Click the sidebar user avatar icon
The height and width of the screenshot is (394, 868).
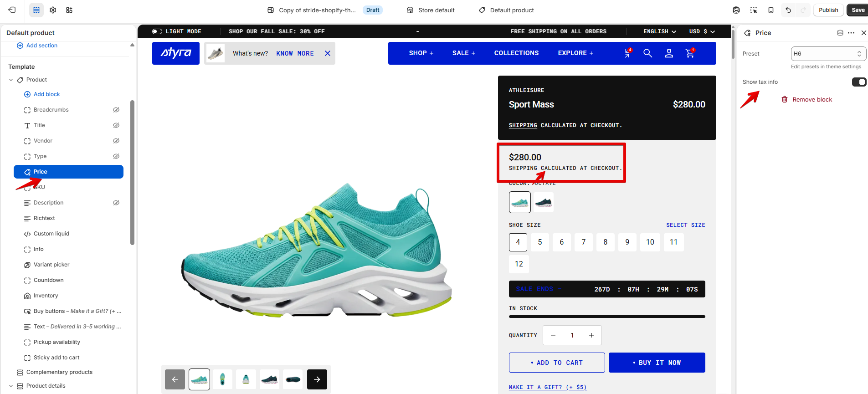point(736,10)
